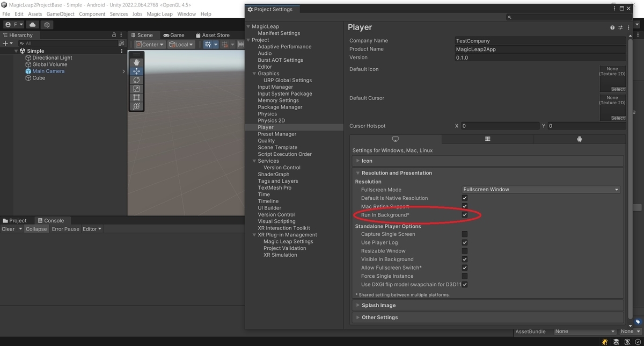The width and height of the screenshot is (644, 346).
Task: Switch to Dedicated Server platform tab
Action: pos(487,139)
